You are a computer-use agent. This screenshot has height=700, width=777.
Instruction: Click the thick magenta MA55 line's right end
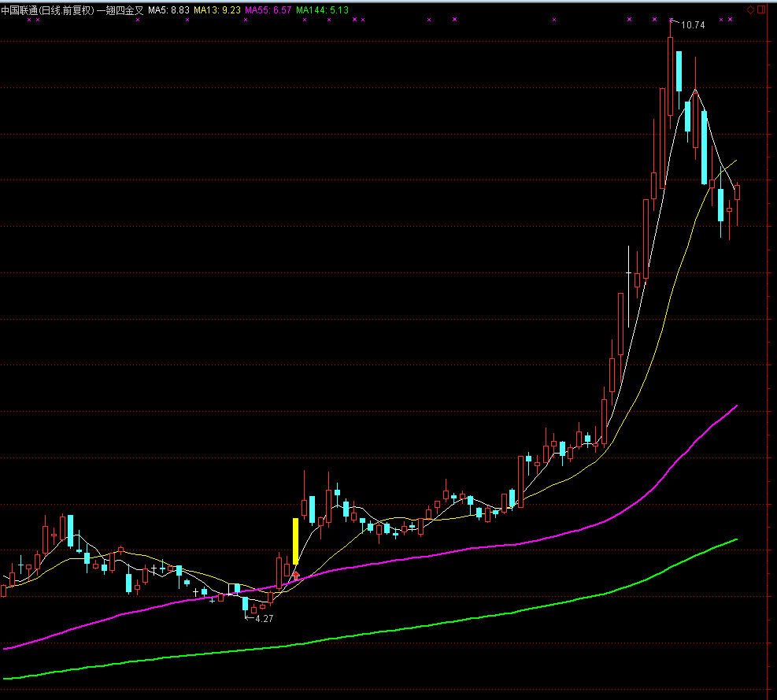coord(736,406)
